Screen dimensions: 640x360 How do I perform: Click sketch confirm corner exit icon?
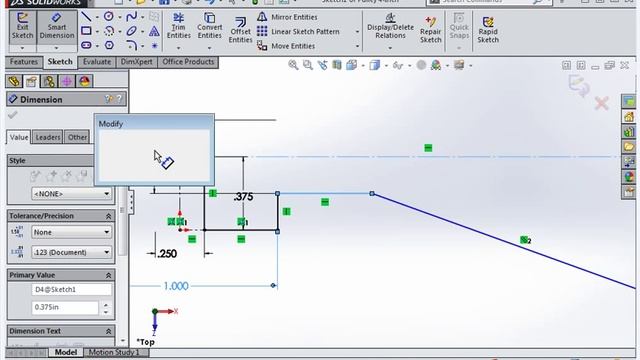pos(579,85)
